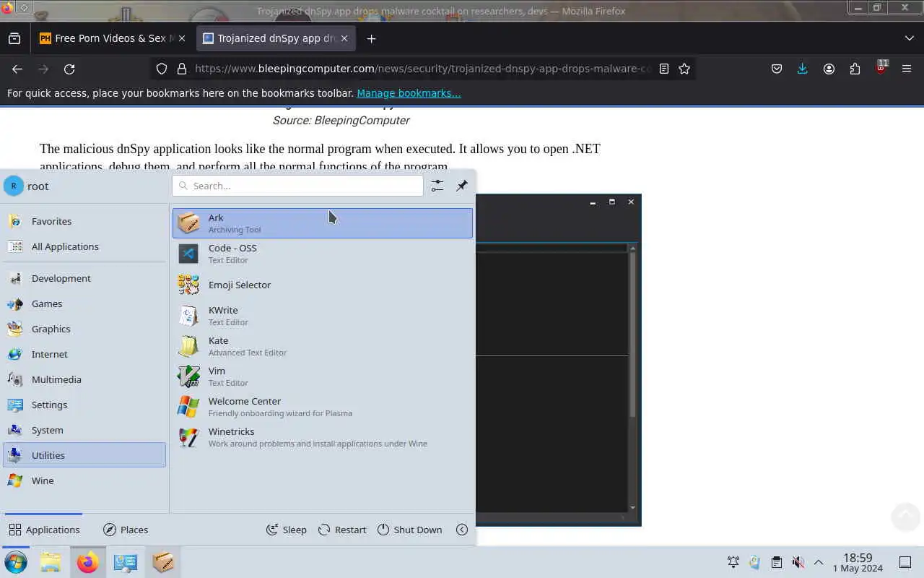
Task: Click uBlock Origin extension icon
Action: click(x=881, y=68)
